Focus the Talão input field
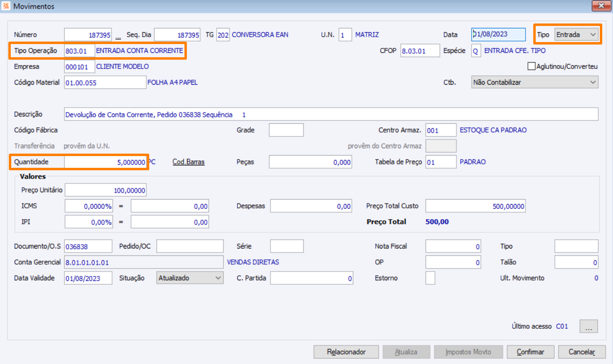The width and height of the screenshot is (613, 364). [576, 262]
